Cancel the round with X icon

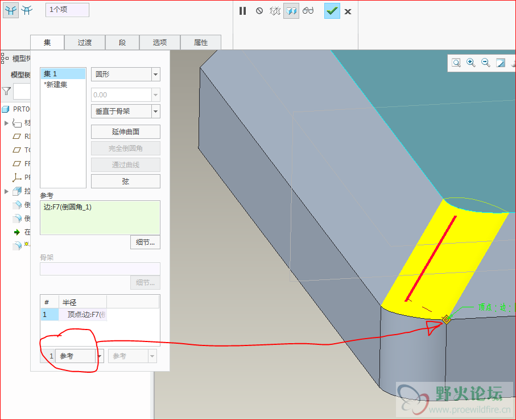348,12
